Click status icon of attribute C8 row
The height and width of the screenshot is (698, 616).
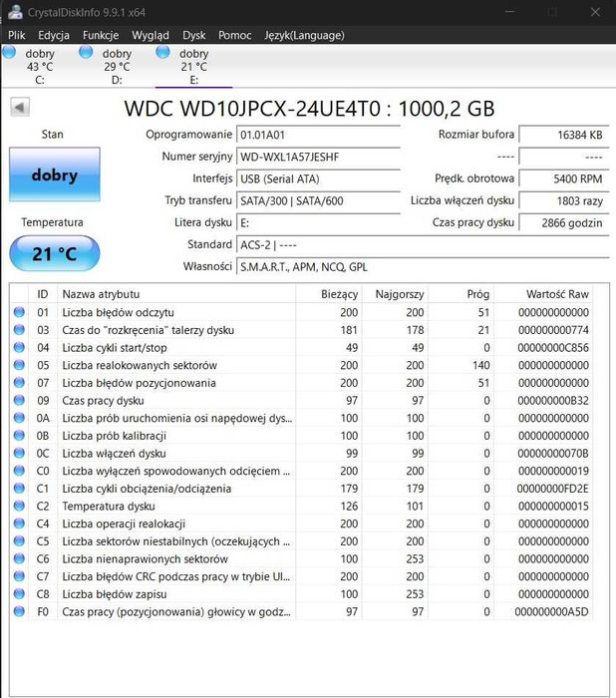pyautogui.click(x=19, y=594)
